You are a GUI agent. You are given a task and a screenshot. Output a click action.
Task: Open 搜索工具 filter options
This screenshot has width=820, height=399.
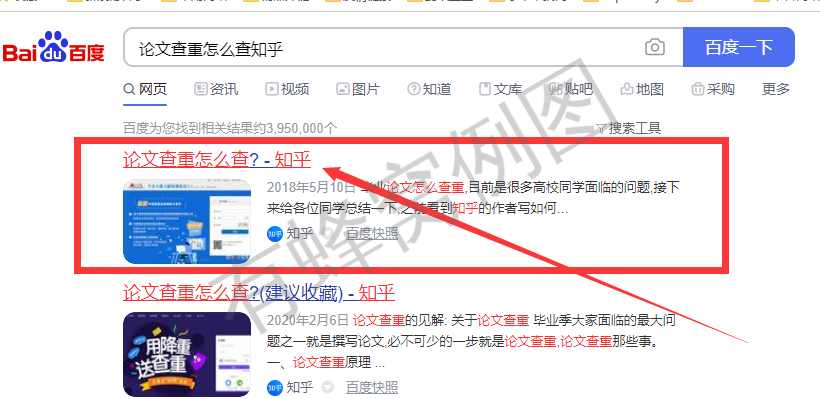[x=629, y=128]
